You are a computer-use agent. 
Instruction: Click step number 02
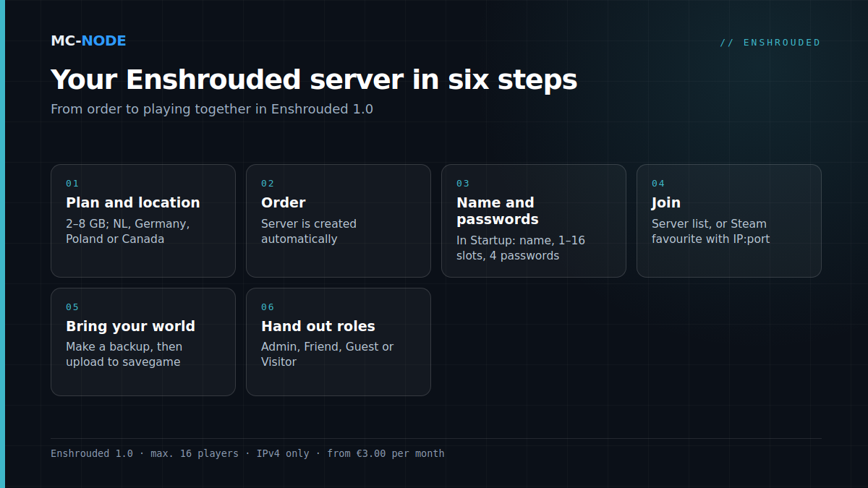click(268, 184)
